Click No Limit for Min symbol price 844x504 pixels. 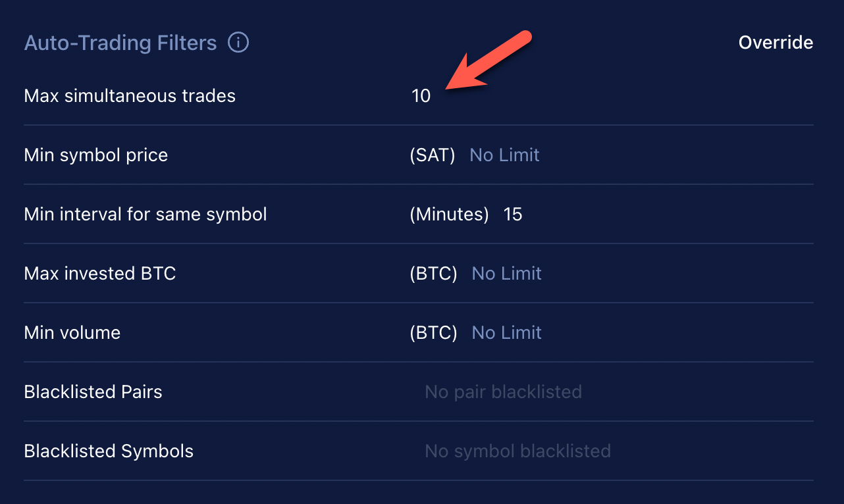pos(504,155)
